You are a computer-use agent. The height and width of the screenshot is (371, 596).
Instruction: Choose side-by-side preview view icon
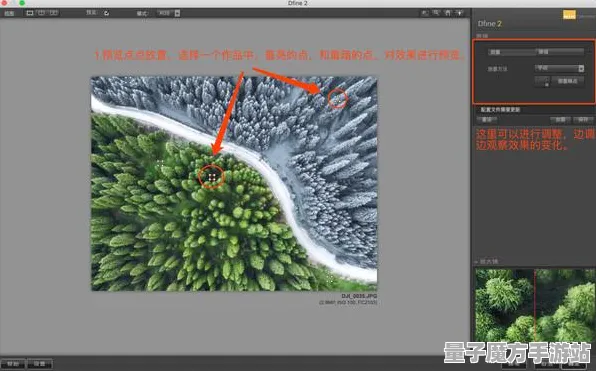54,13
